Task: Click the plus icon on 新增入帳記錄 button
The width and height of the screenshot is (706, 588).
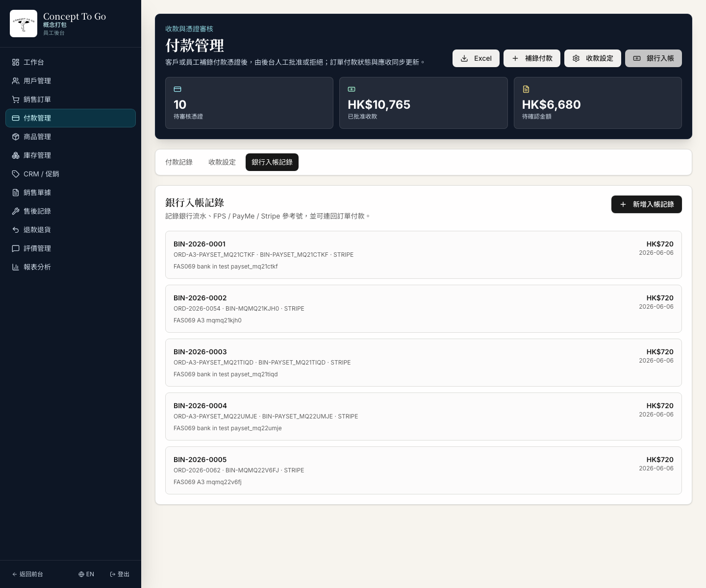Action: 623,204
